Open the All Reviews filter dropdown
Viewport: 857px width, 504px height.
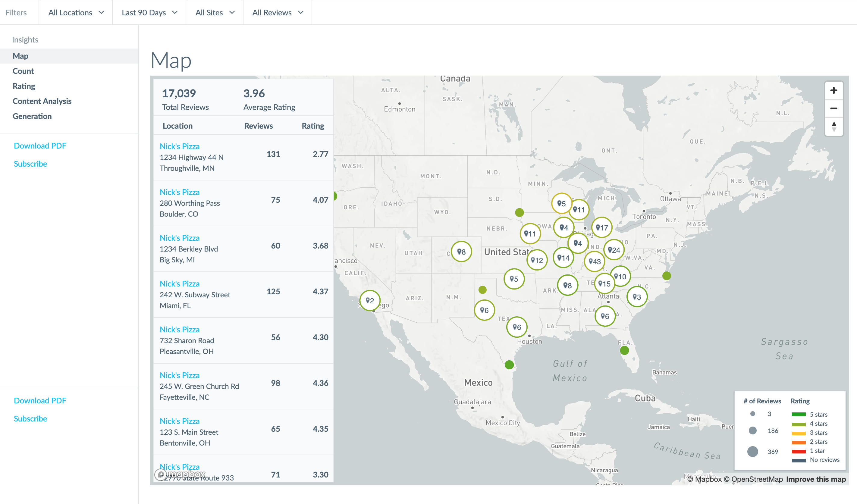(277, 12)
